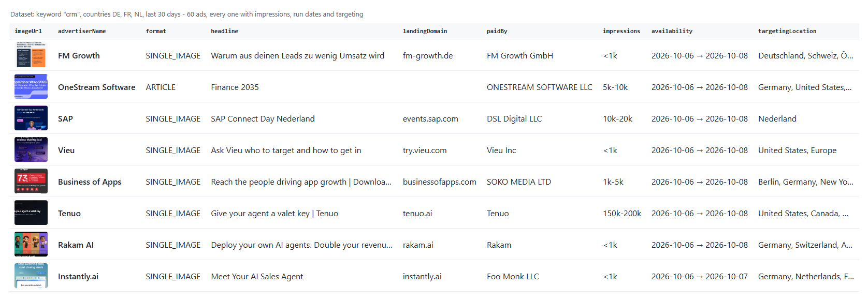
Task: Sort by the advertiserName column header
Action: tap(82, 31)
